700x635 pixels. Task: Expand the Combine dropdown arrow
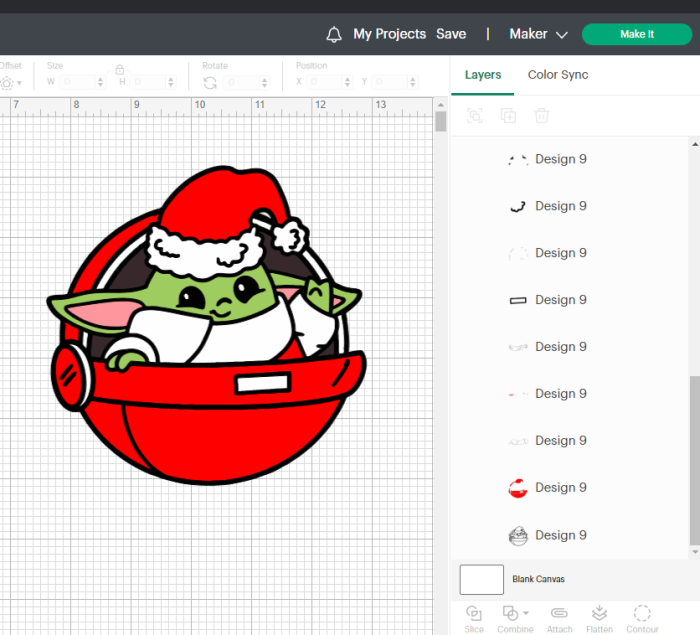coord(526,613)
